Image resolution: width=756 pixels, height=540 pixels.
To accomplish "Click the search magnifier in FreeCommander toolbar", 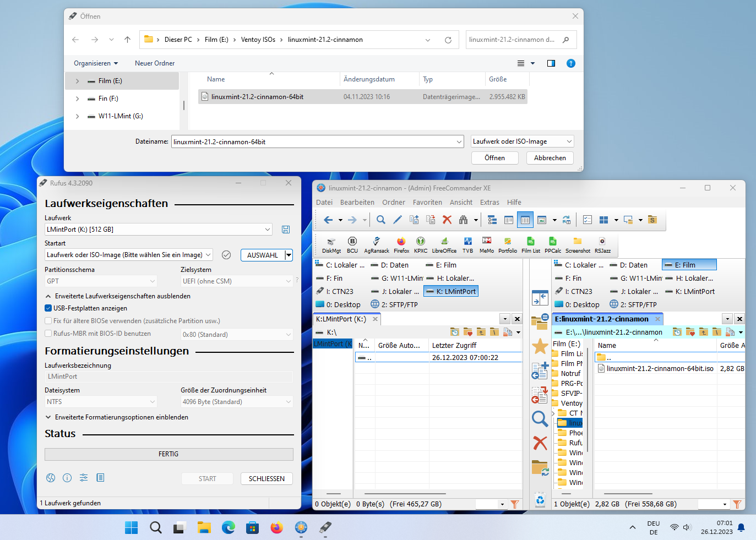I will pyautogui.click(x=380, y=220).
